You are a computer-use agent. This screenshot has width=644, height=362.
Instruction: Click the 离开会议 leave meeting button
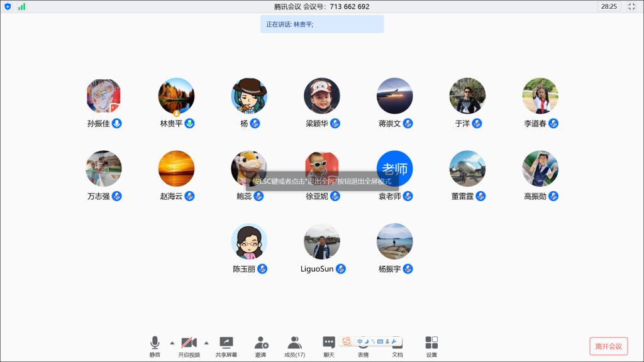608,346
